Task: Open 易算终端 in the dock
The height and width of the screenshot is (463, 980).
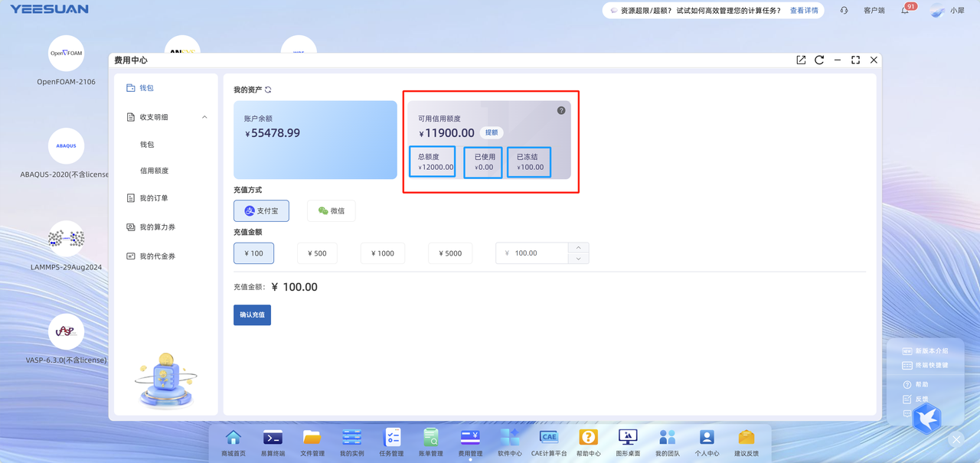Action: click(273, 442)
